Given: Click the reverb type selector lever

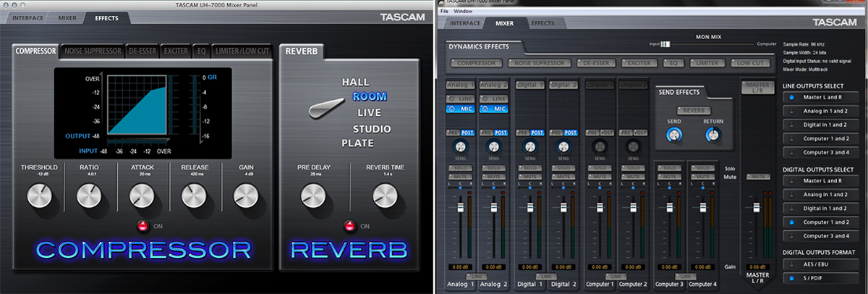Looking at the screenshot, I should point(325,109).
